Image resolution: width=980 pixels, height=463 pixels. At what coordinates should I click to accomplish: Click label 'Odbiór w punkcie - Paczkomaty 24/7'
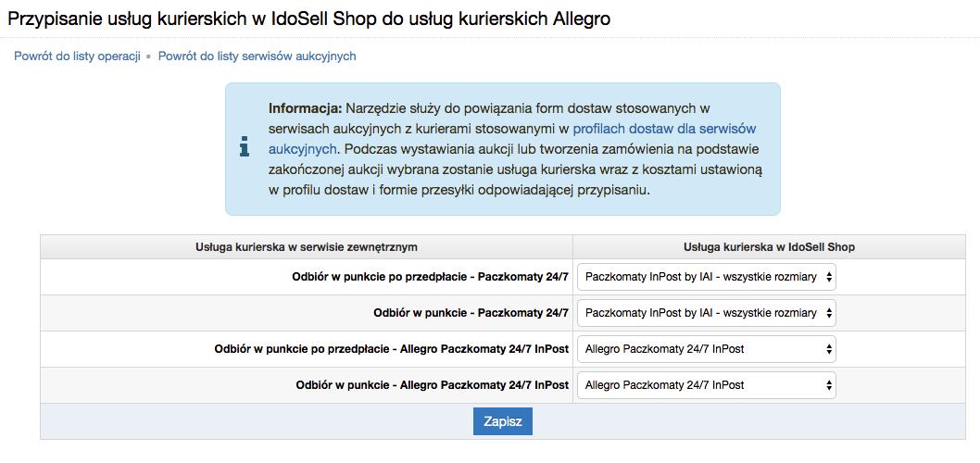click(471, 313)
